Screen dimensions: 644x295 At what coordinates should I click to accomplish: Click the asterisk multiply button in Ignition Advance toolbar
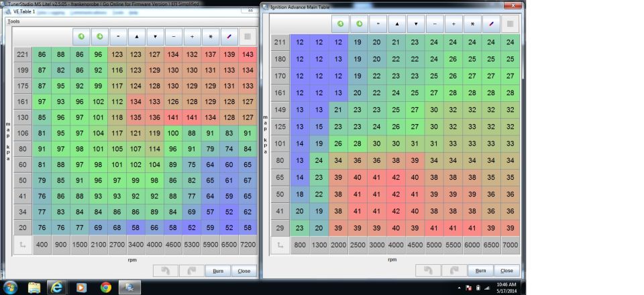coord(473,23)
